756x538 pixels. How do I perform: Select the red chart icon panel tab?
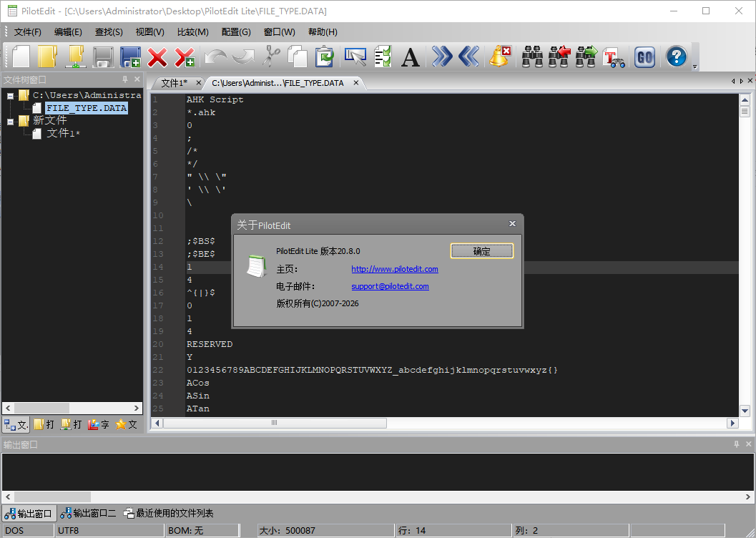click(99, 425)
